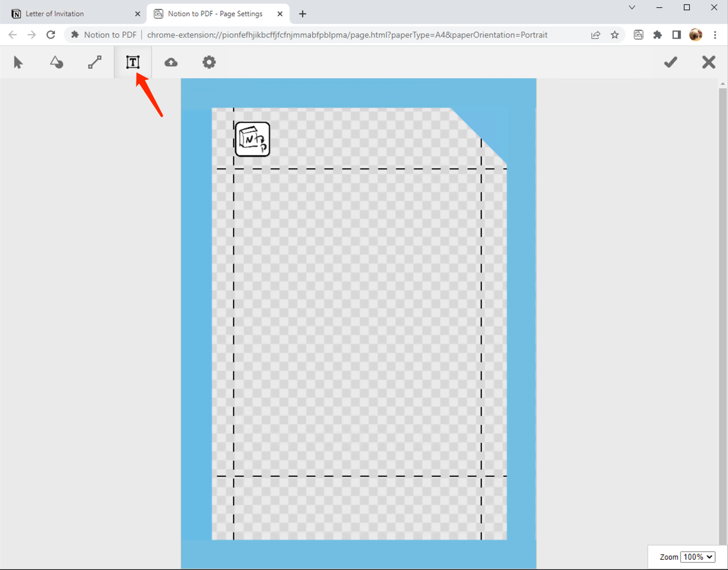This screenshot has height=570, width=728.
Task: Reload the current page
Action: point(51,35)
